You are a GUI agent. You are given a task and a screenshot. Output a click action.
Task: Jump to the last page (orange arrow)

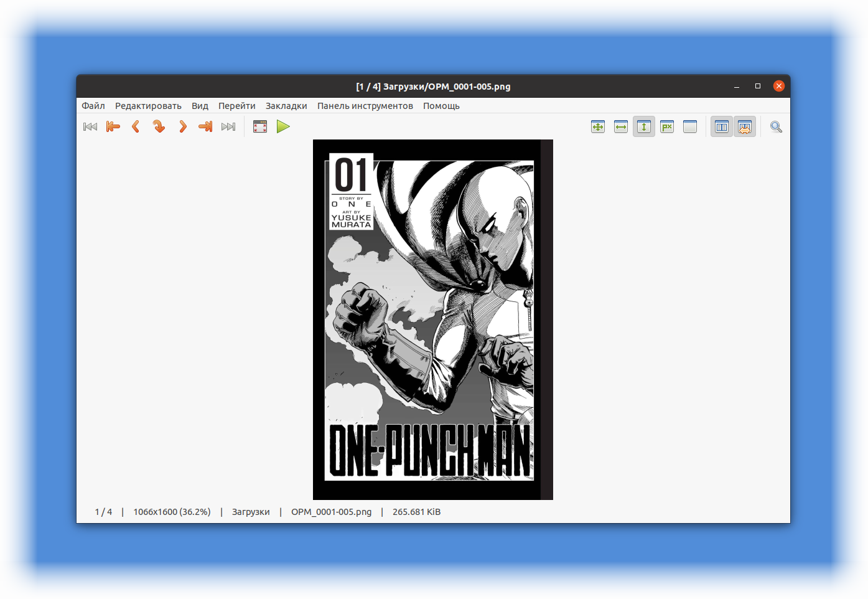[x=205, y=127]
